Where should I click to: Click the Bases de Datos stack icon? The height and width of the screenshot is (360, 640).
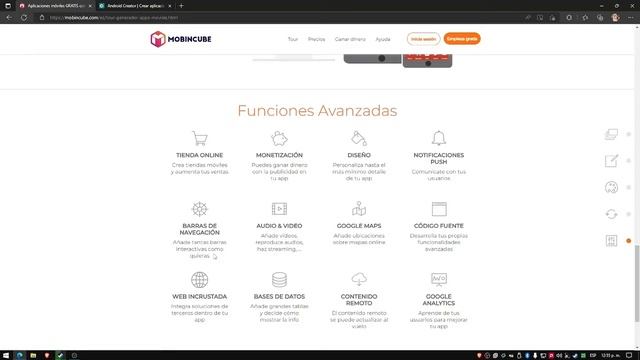(279, 280)
